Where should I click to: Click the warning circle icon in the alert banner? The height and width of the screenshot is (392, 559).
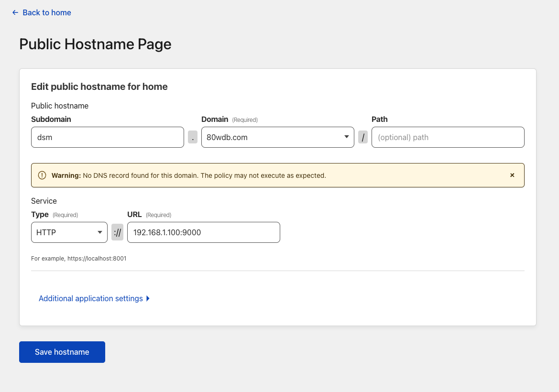tap(42, 175)
